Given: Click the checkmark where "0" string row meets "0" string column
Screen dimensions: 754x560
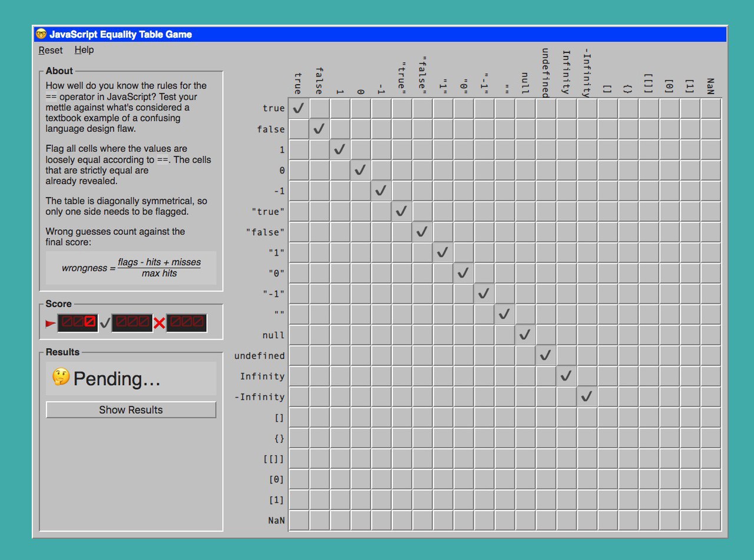Looking at the screenshot, I should (x=464, y=273).
